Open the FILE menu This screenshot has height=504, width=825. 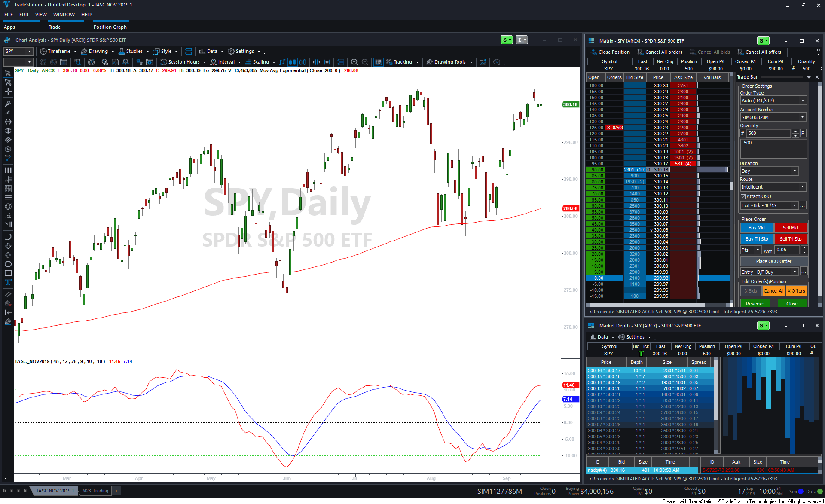tap(9, 15)
